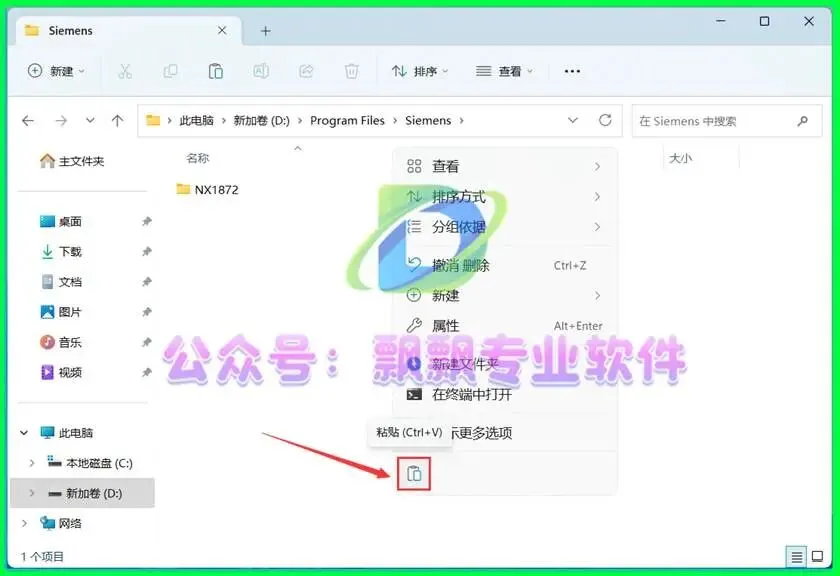Viewport: 840px width, 576px height.
Task: Choose 撤消 删除 in context menu
Action: tap(504, 265)
